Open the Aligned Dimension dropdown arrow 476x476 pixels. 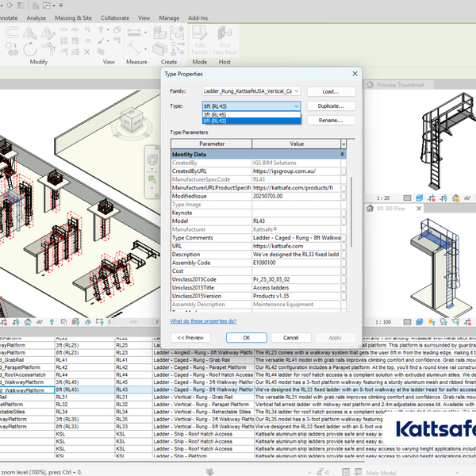(x=145, y=33)
